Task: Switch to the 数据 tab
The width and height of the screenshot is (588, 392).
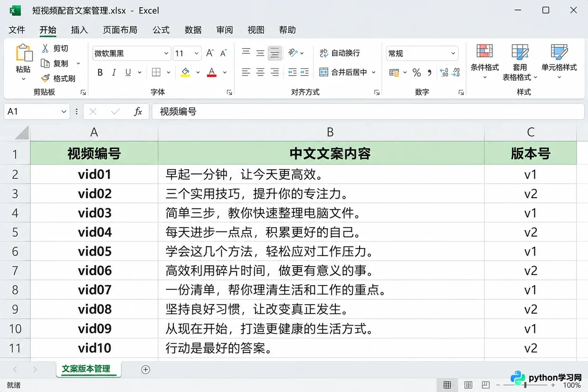Action: point(193,30)
